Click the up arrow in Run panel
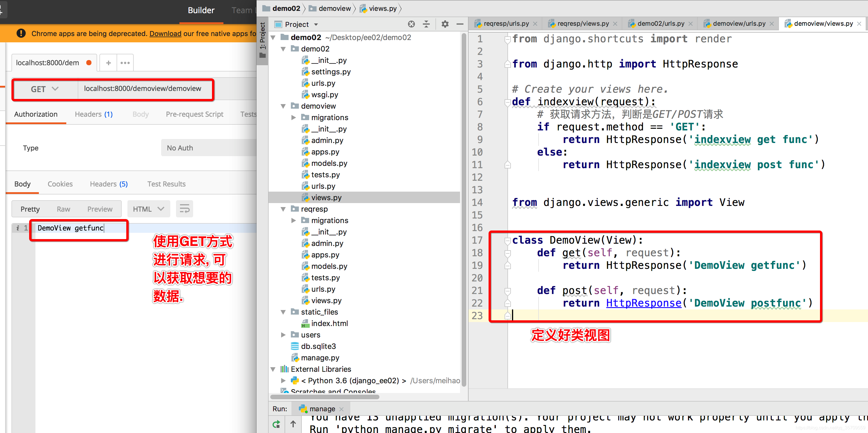The height and width of the screenshot is (433, 868). pyautogui.click(x=293, y=424)
